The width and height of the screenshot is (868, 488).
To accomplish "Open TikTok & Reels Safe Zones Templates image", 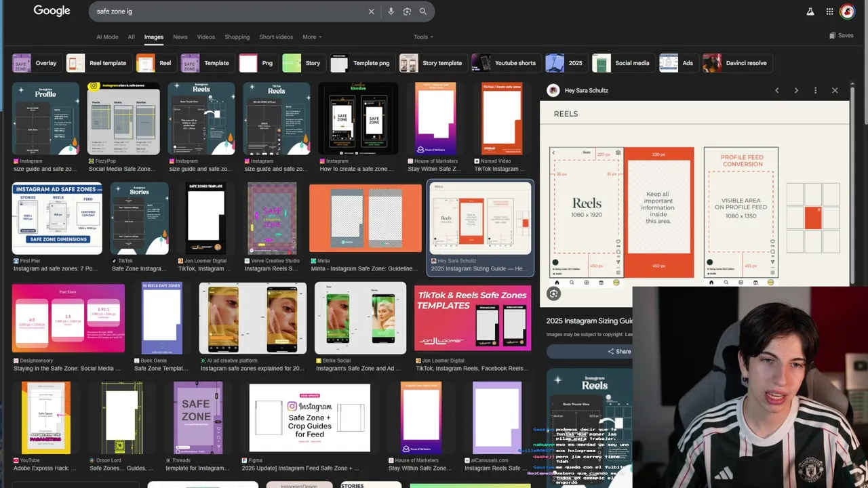I will click(x=473, y=318).
